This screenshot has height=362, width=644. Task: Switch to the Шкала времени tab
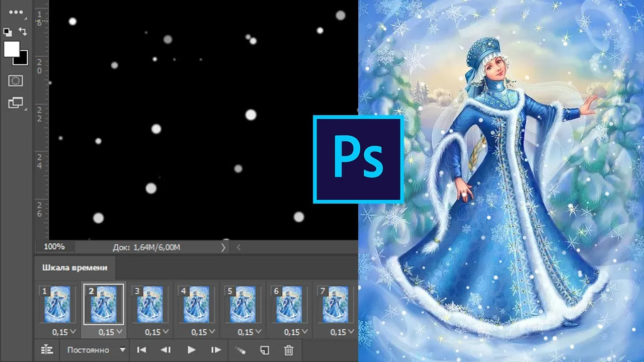[74, 268]
